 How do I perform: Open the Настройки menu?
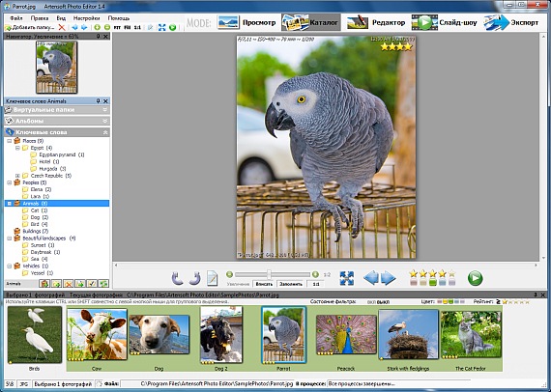(86, 18)
